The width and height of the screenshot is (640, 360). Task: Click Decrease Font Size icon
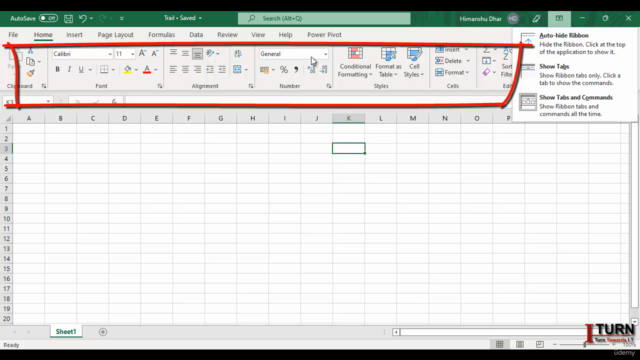click(155, 53)
